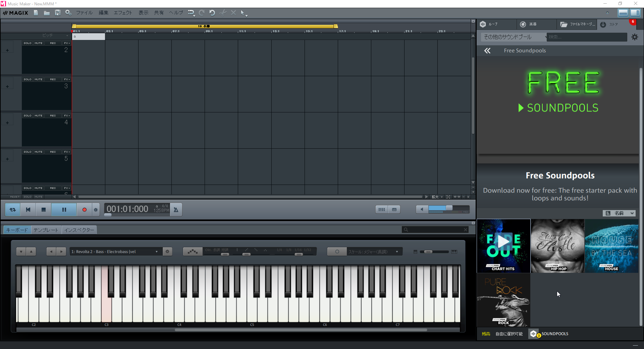Viewport: 644px width, 349px height.
Task: Expand the ピッチ dropdown above the tracks
Action: coord(67,36)
